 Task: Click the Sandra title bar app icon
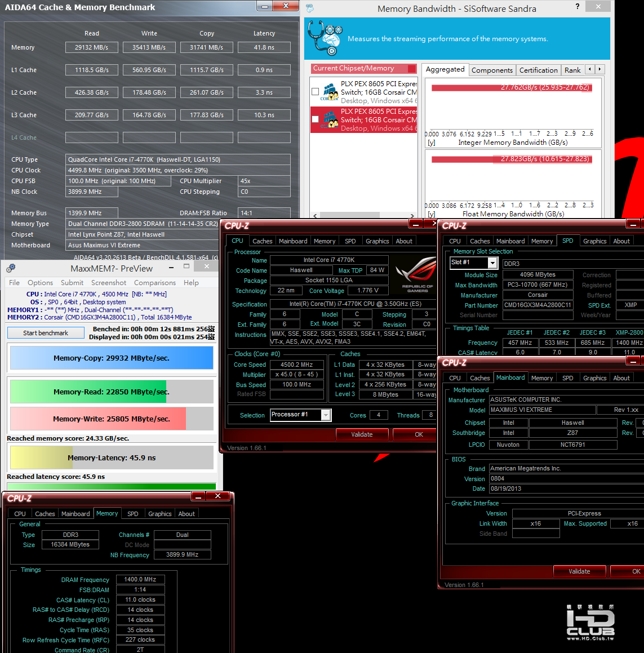[309, 8]
